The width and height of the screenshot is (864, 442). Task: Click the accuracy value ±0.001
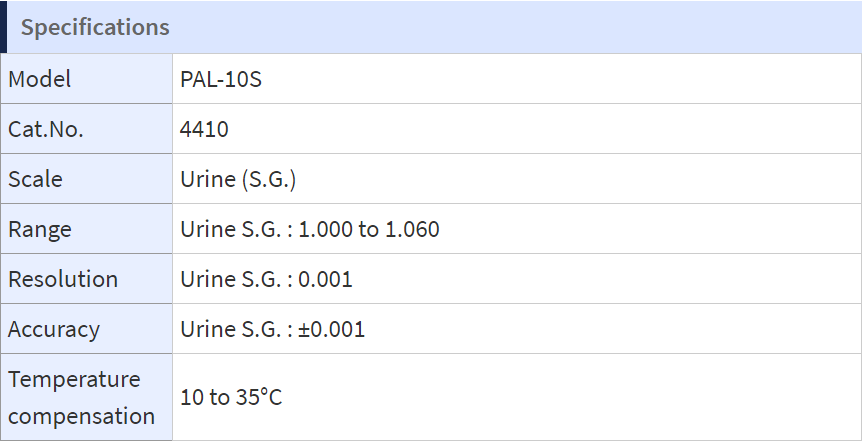click(331, 329)
